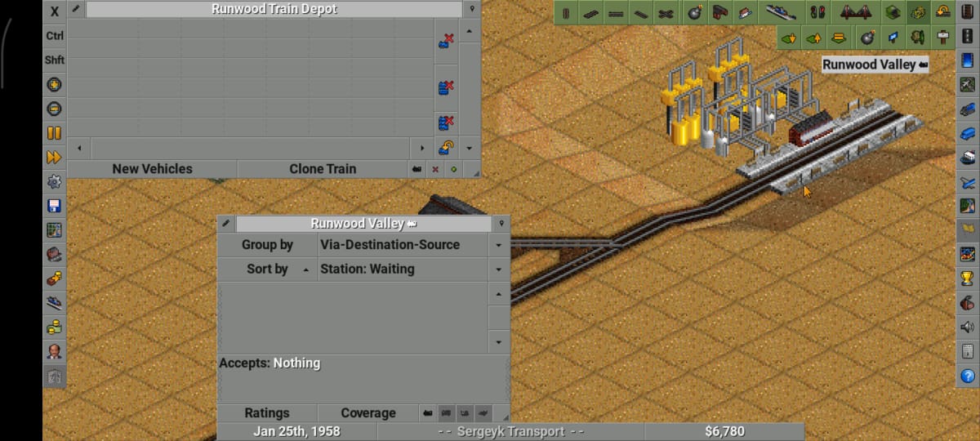980x441 pixels.
Task: Zoom in with the plus magnifier icon
Action: click(55, 85)
